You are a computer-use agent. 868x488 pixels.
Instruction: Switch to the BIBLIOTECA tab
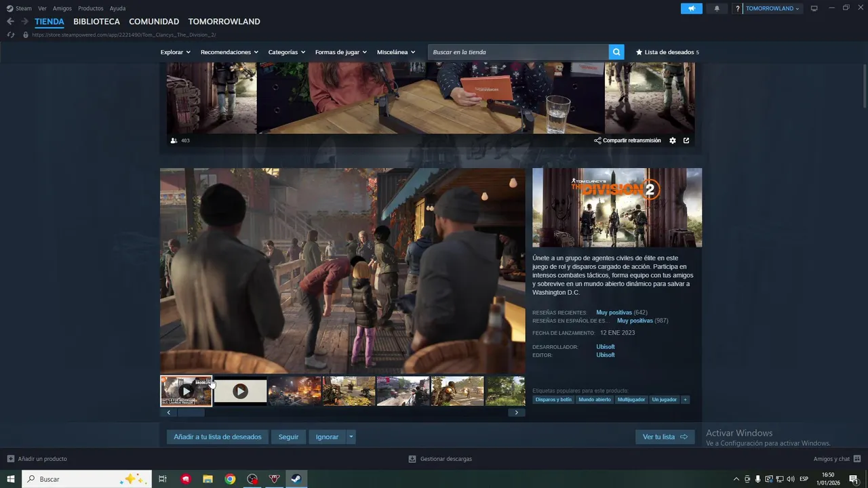[96, 22]
